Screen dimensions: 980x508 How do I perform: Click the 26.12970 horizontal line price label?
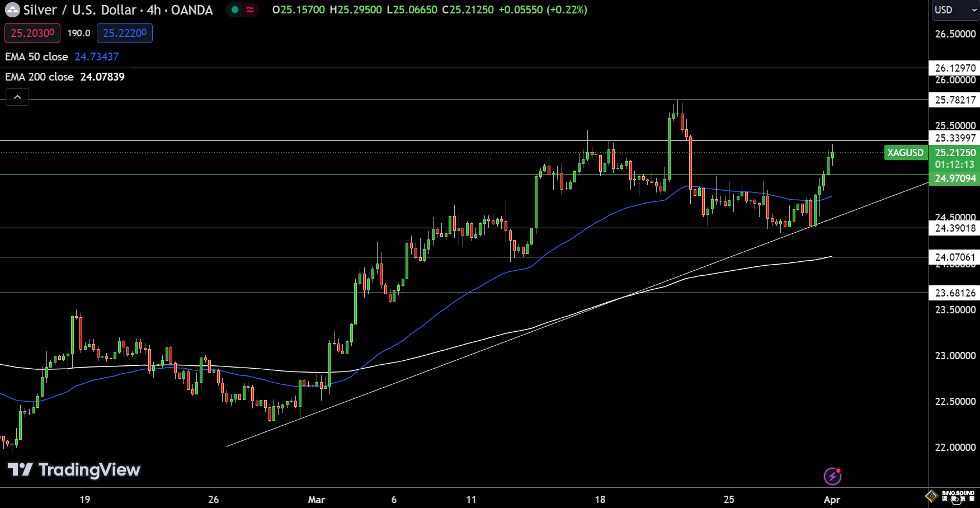tap(955, 68)
